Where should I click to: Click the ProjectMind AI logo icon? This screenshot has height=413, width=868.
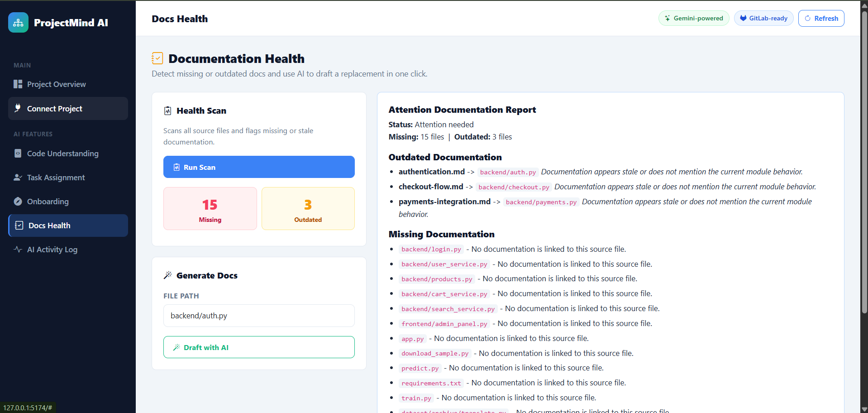click(18, 23)
